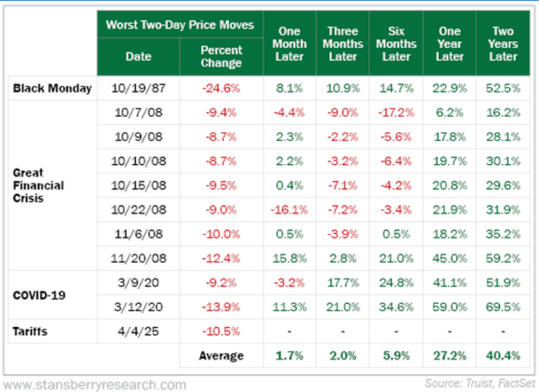Select the -24.6% percent change cell
Screen dimensions: 539x392
(x=221, y=88)
